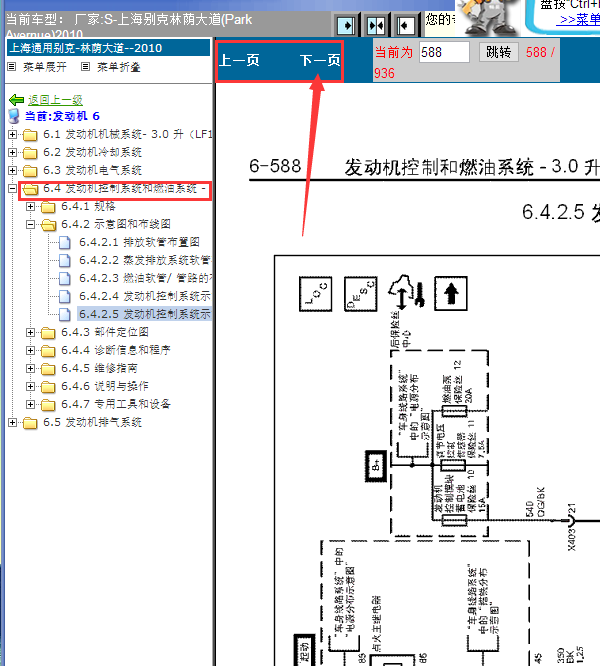Viewport: 600px width, 666px height.
Task: Expand the 6.4.7 专用工具和设备 node
Action: coord(30,404)
